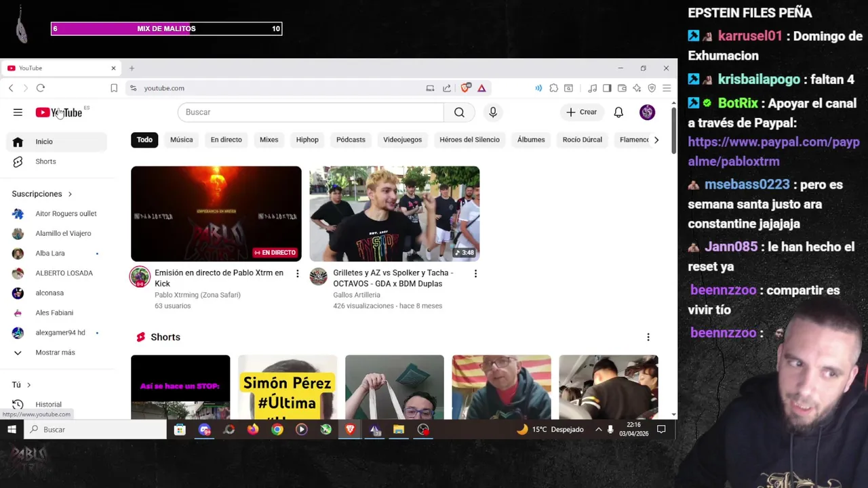Open the account avatar menu

tap(647, 113)
